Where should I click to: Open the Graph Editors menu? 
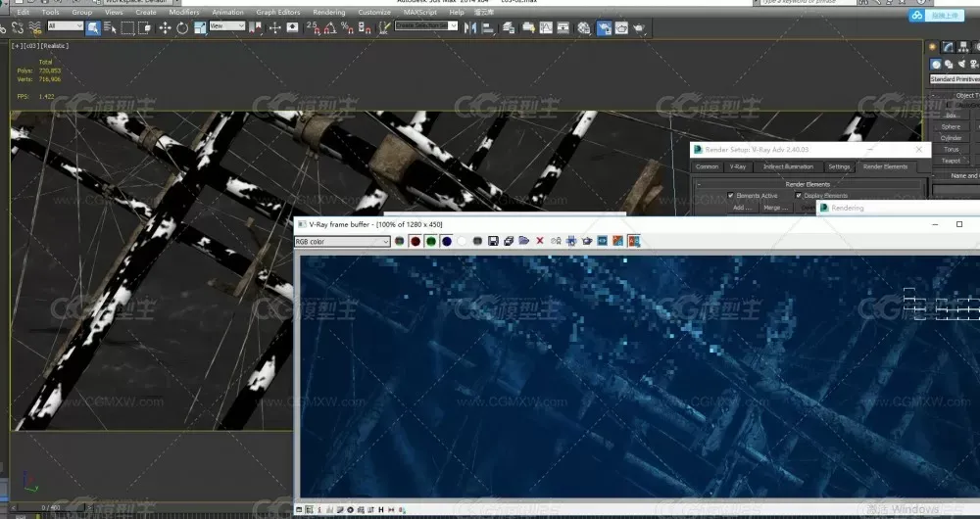(277, 12)
